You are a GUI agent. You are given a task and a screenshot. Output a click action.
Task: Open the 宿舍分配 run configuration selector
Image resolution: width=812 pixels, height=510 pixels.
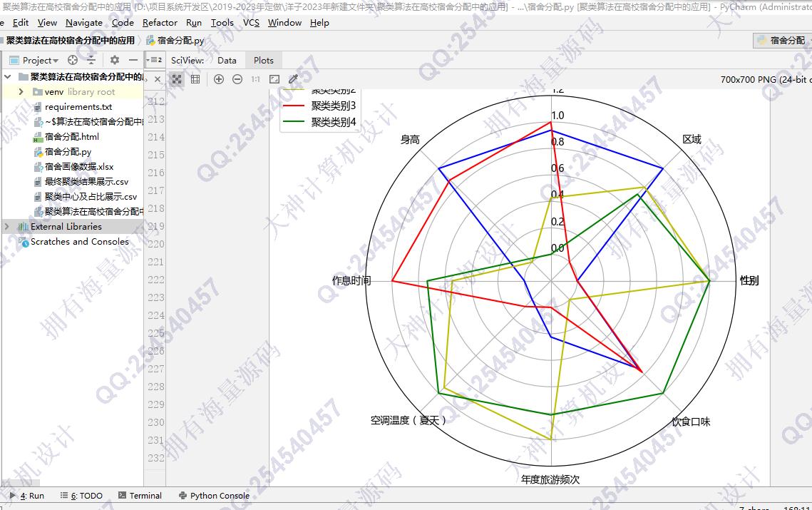[781, 41]
